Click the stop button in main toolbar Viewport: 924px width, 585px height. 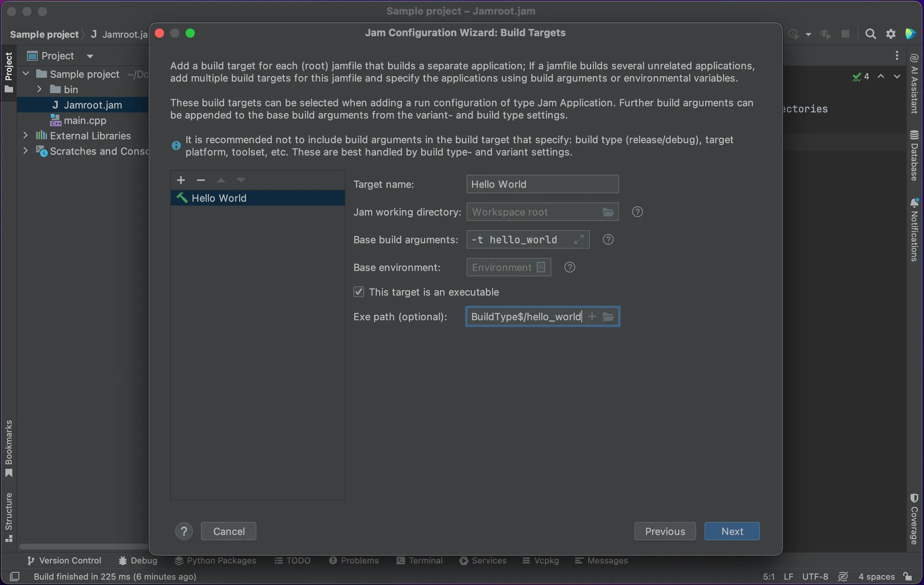pyautogui.click(x=845, y=34)
